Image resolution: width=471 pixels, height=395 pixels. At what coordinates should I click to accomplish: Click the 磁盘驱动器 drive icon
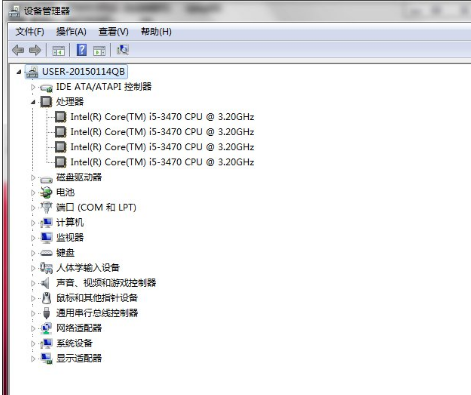pyautogui.click(x=46, y=180)
